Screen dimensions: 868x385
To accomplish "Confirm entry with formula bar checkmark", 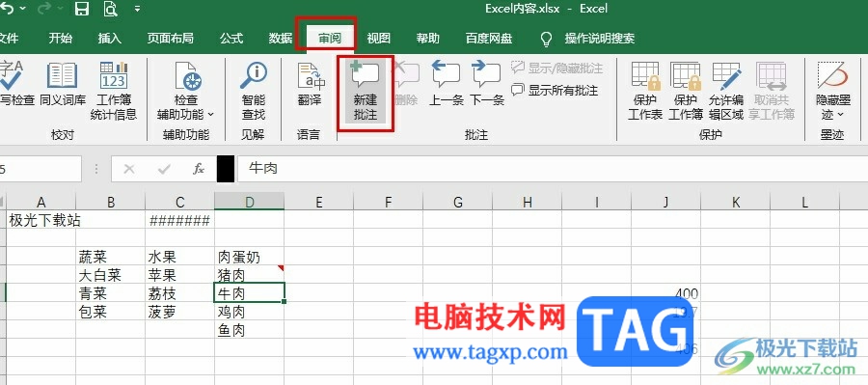I will point(164,169).
